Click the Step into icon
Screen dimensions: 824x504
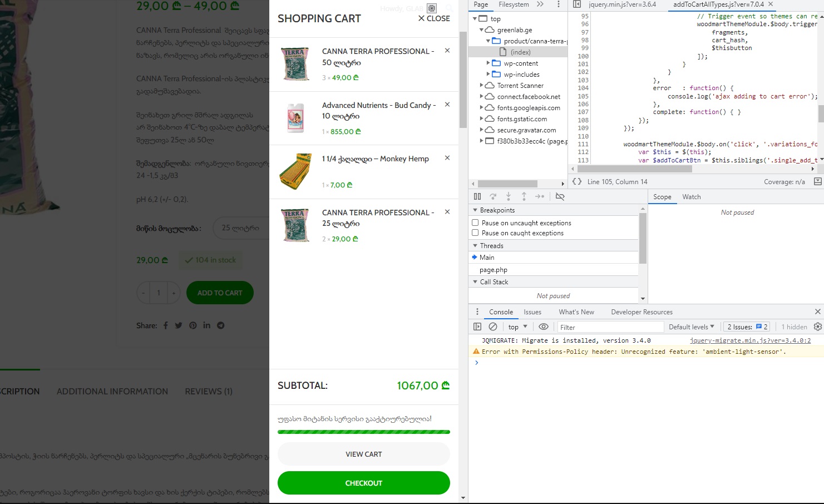tap(509, 196)
